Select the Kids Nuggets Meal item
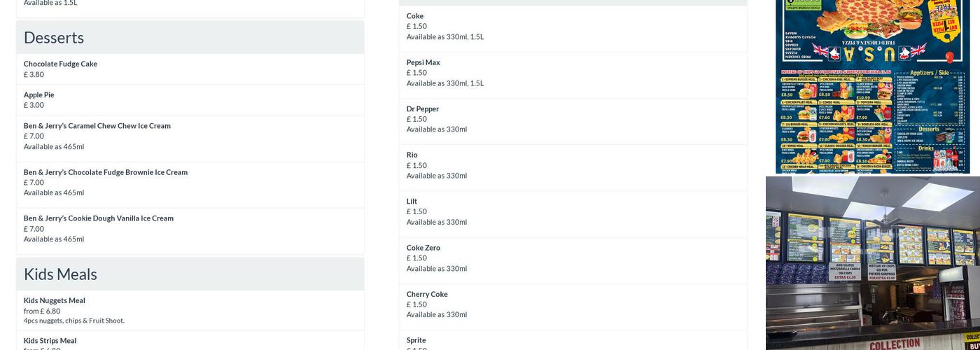The width and height of the screenshot is (980, 350). 55,300
